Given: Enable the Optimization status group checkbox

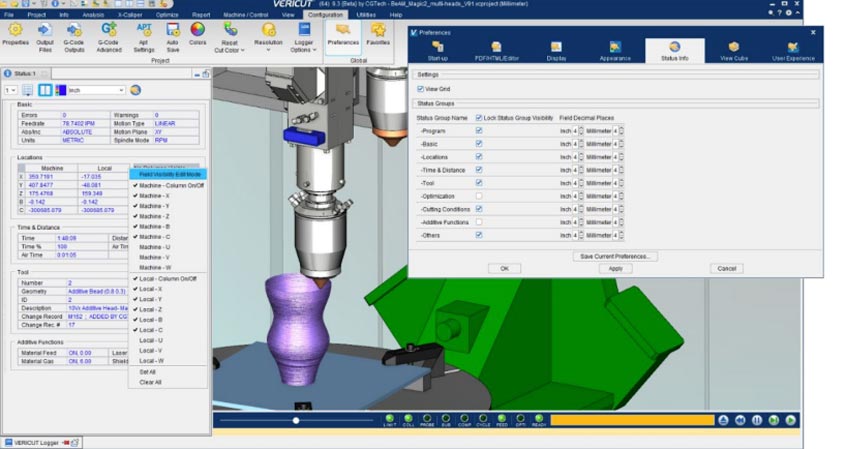Looking at the screenshot, I should point(479,196).
